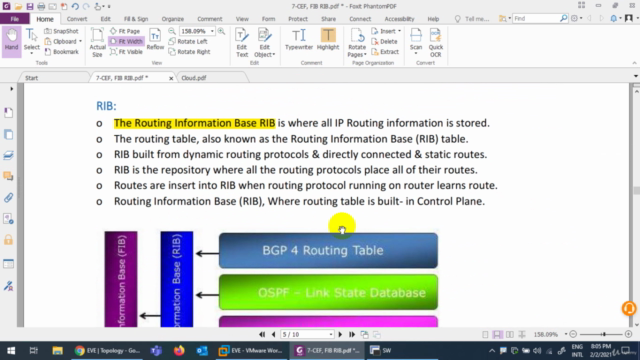Open the File menu

point(14,19)
